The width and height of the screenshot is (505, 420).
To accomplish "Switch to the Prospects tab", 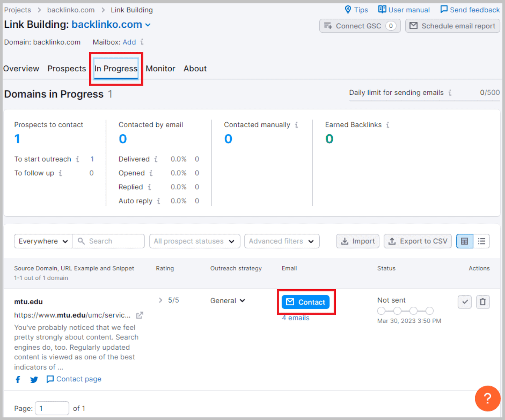I will [x=67, y=68].
